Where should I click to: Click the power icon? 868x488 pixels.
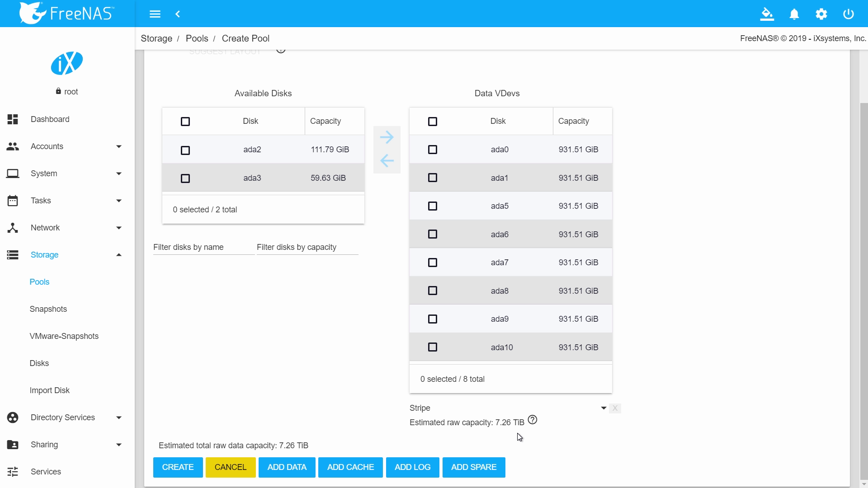pyautogui.click(x=849, y=14)
